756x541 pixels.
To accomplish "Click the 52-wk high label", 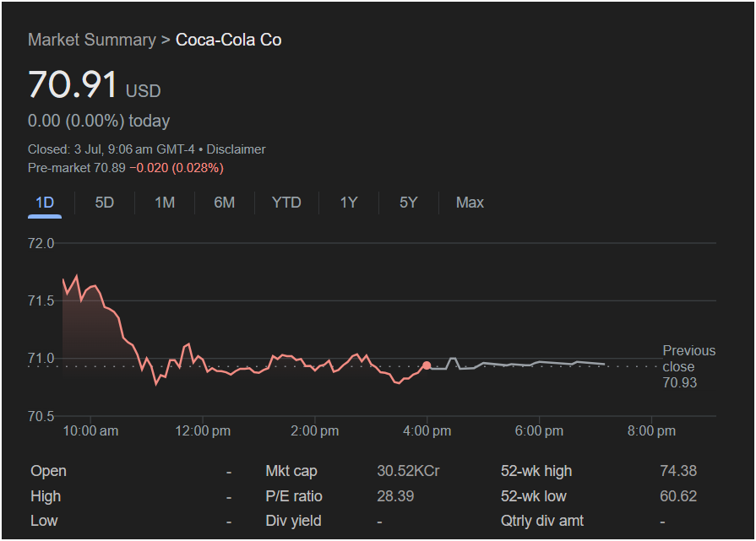I will pyautogui.click(x=536, y=471).
